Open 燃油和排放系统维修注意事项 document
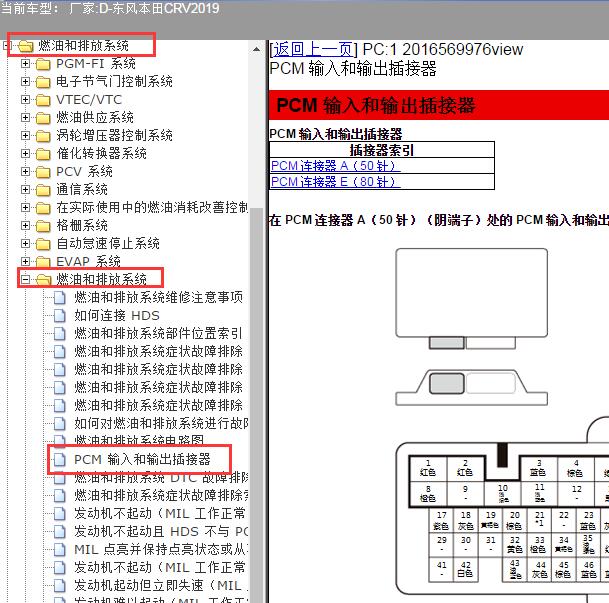This screenshot has width=609, height=603. (158, 297)
